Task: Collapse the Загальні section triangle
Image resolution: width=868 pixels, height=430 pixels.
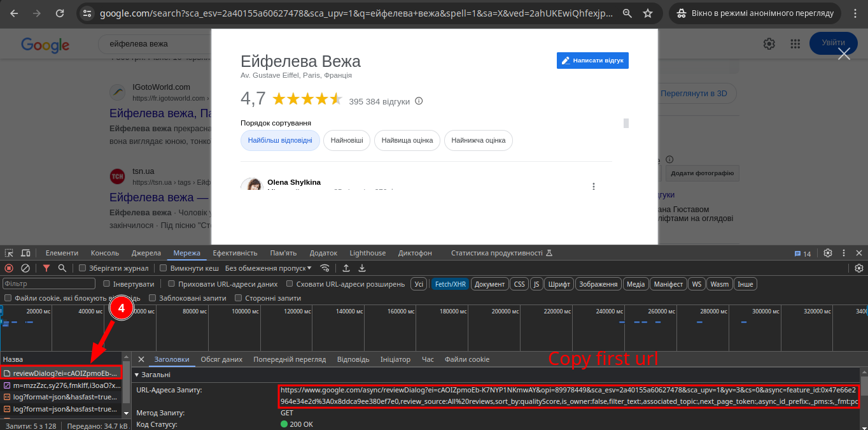Action: (137, 375)
